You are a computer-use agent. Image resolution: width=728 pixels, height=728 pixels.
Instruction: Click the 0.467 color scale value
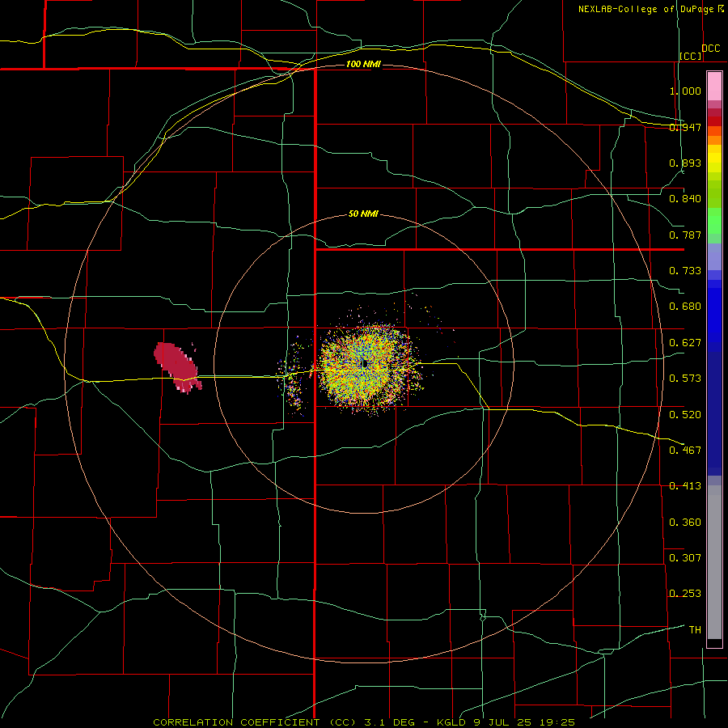(685, 451)
